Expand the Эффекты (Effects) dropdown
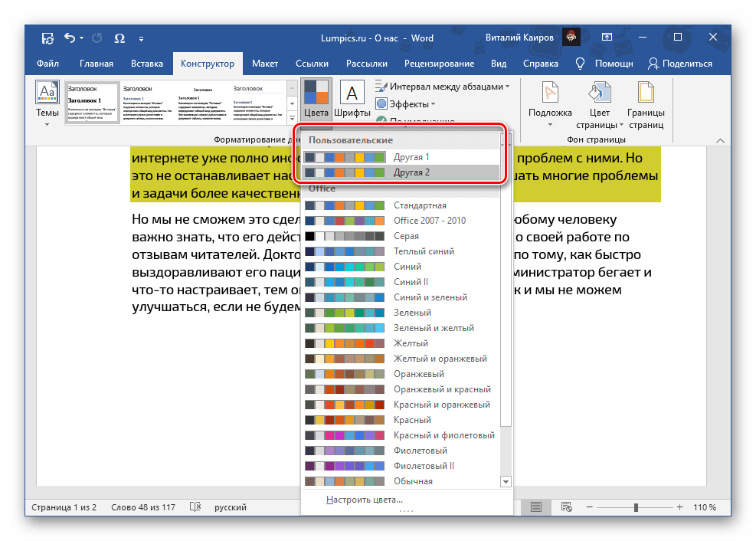Screen dimensions: 756x541 (405, 103)
